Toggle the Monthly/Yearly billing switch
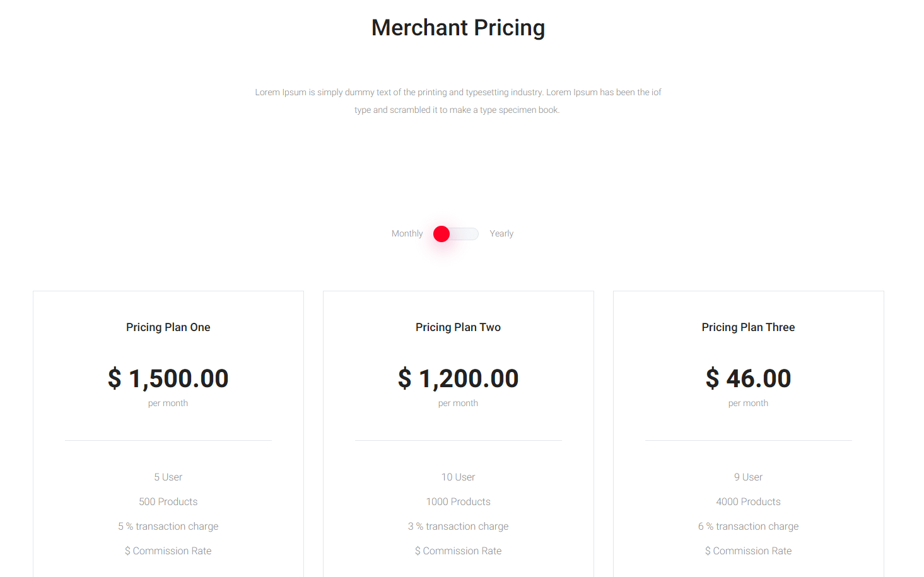The height and width of the screenshot is (577, 924). point(455,234)
